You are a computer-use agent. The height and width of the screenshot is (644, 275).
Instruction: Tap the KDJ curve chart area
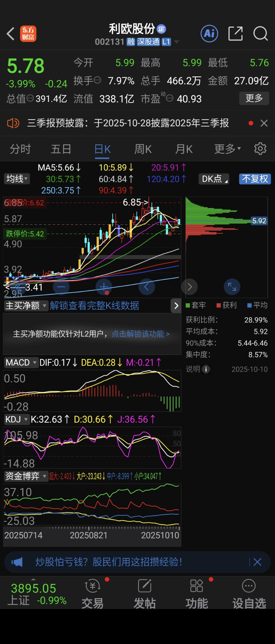(x=92, y=447)
